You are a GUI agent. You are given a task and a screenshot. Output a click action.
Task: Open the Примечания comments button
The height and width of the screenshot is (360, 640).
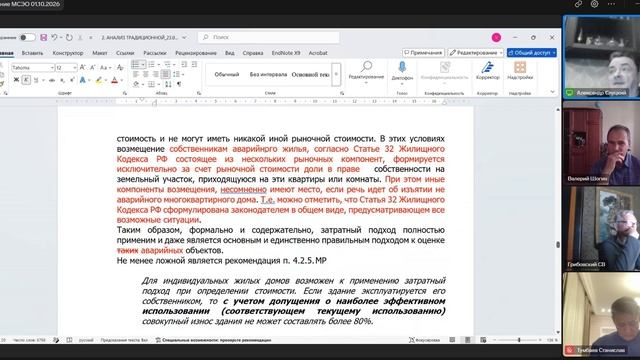coord(423,53)
